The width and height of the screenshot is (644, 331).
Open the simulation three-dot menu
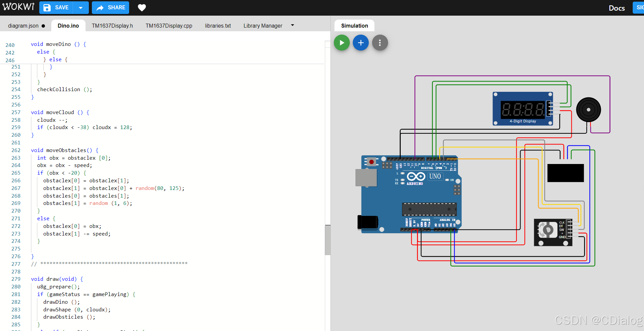click(380, 43)
